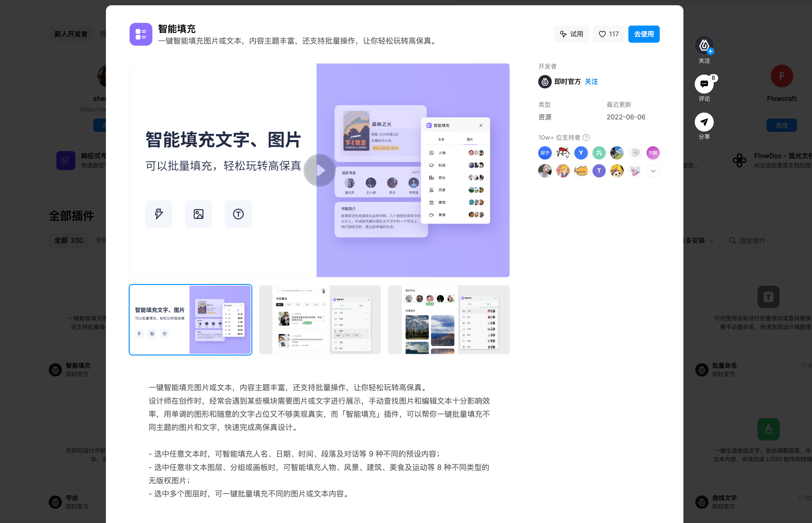Click the yellow duck supporter avatar
Viewport: 812px width, 523px height.
581,171
